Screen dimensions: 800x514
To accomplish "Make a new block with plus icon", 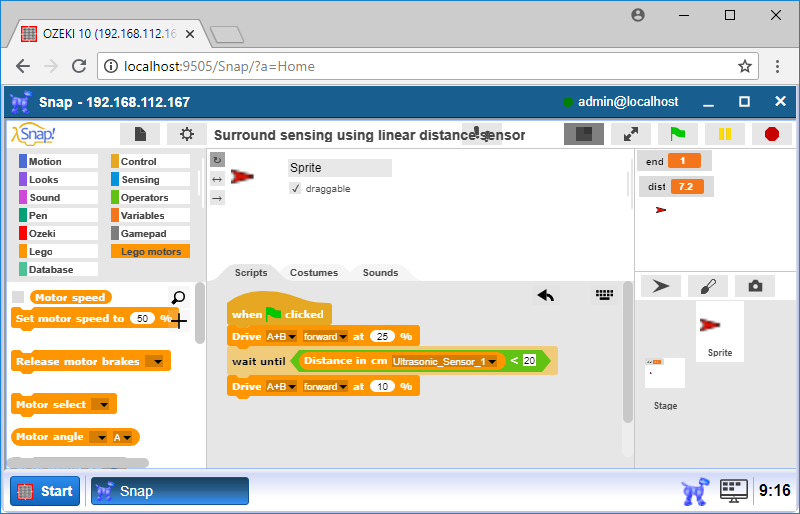I will point(179,321).
